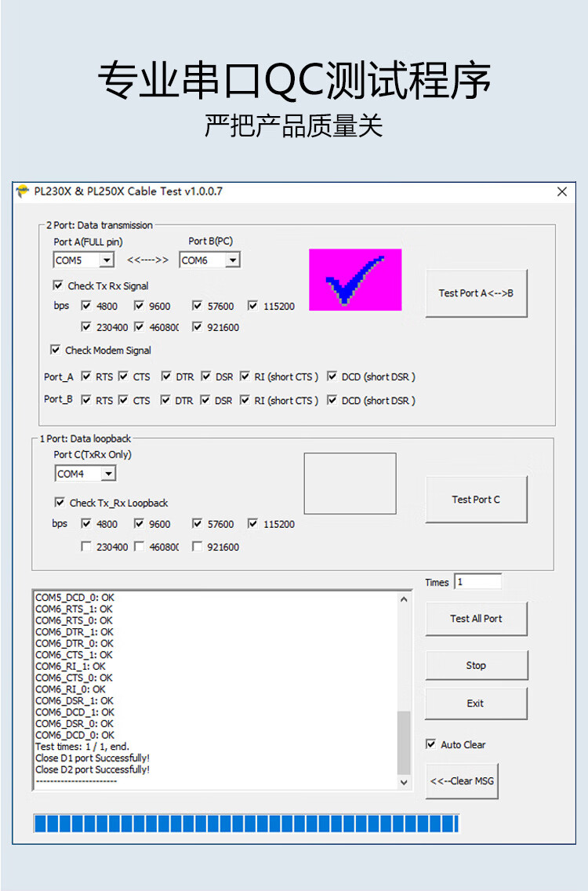Run Test All Port

pos(476,619)
